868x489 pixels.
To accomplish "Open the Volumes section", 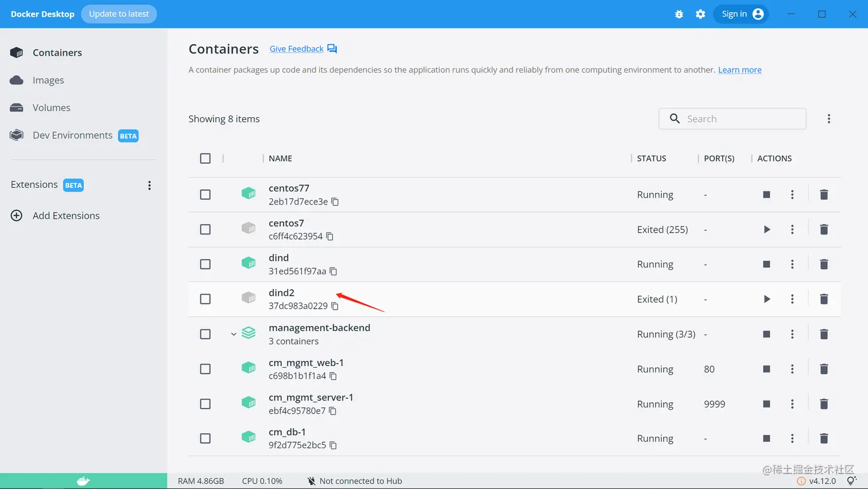I will click(x=51, y=107).
